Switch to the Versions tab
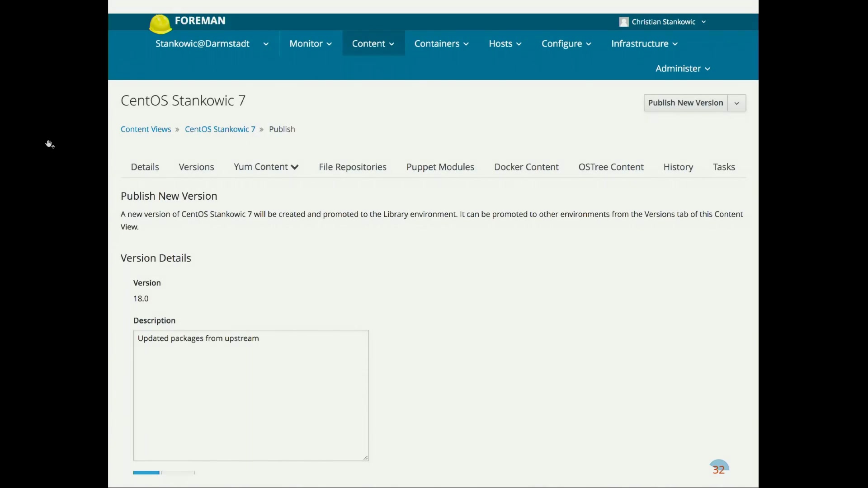Screen dimensions: 868x488 (x=196, y=167)
